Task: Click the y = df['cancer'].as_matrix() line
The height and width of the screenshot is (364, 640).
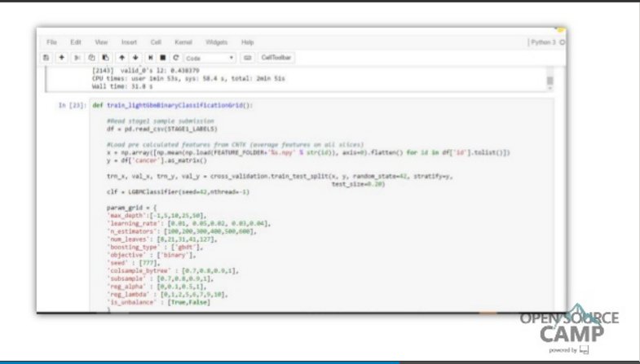Action: 157,160
